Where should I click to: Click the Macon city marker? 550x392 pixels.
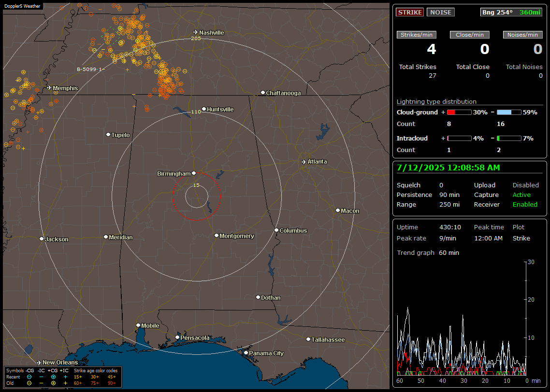pyautogui.click(x=338, y=210)
